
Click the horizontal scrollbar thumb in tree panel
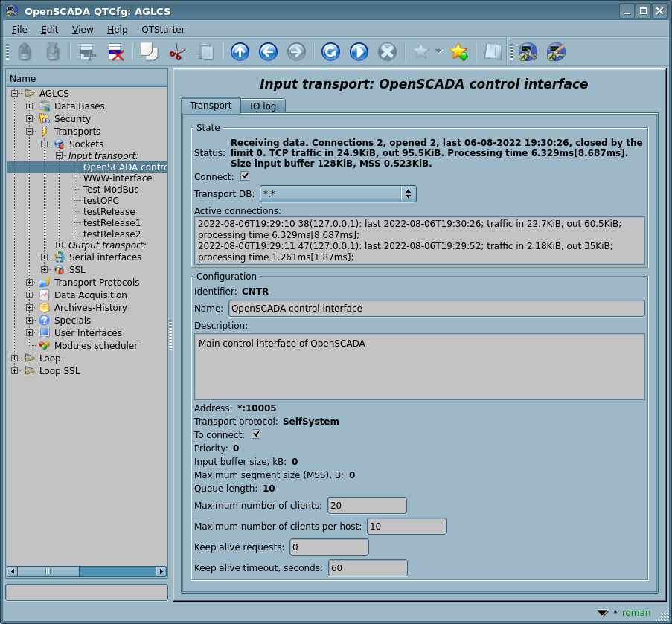coord(48,571)
